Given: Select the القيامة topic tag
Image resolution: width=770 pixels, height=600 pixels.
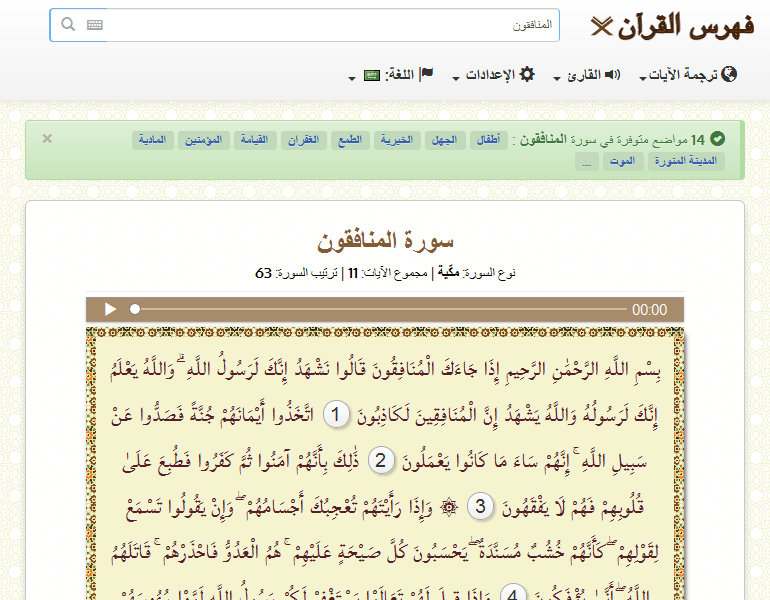Looking at the screenshot, I should (252, 140).
